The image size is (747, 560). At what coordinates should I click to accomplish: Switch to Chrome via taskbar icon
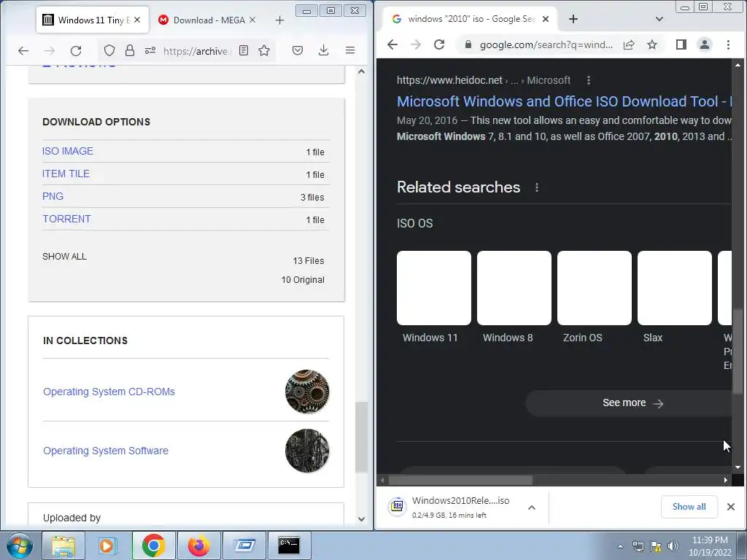[x=153, y=545]
